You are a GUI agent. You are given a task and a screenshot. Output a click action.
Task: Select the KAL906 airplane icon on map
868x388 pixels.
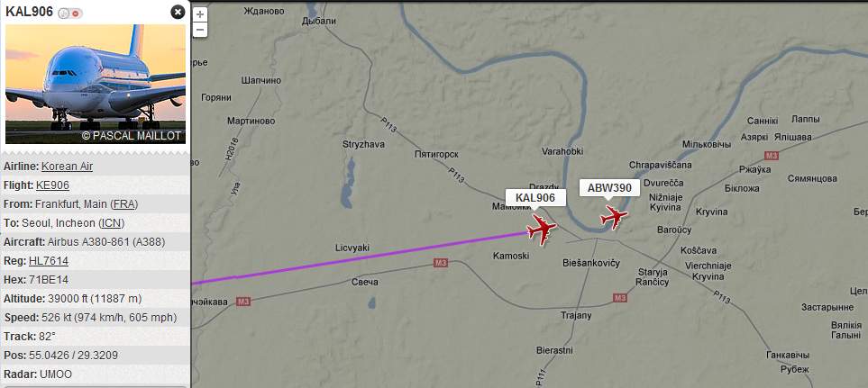coord(541,229)
